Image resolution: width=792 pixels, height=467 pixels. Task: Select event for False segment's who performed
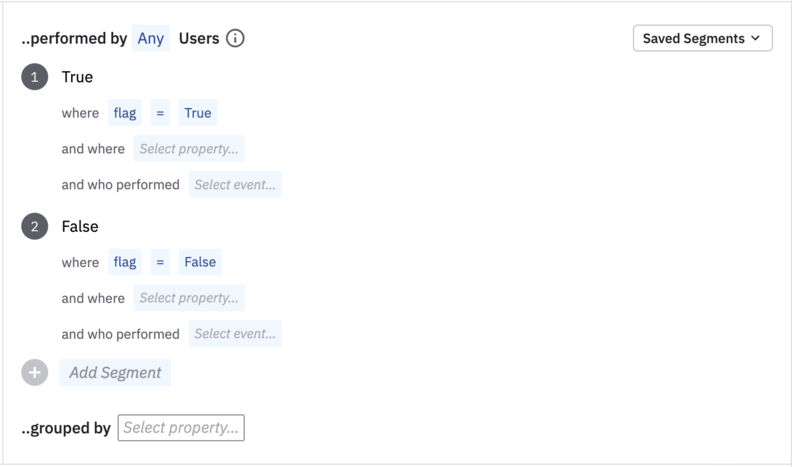point(235,334)
